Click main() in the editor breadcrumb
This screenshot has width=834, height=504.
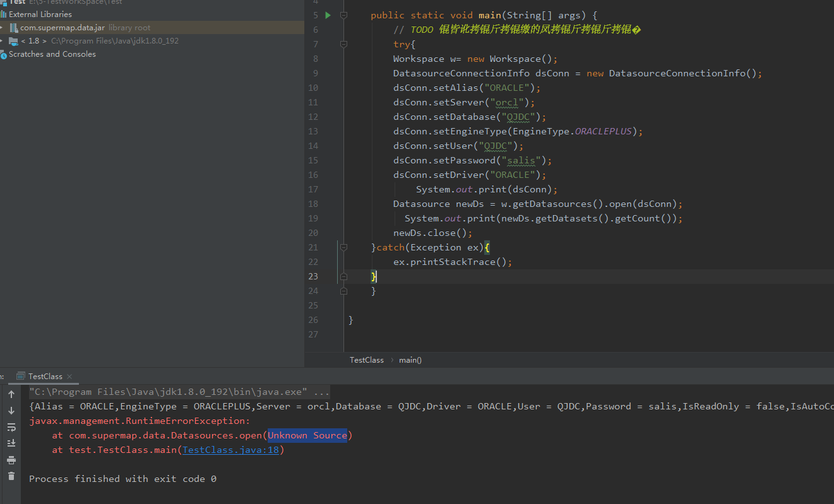(x=410, y=360)
